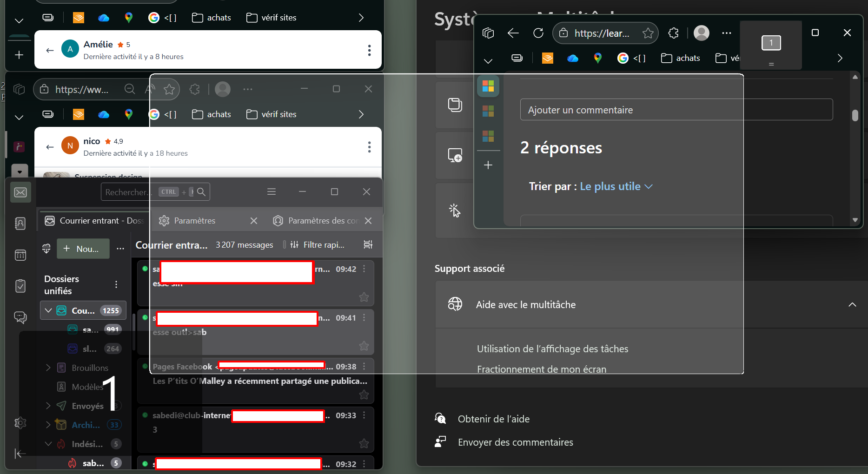The image size is (868, 474).
Task: Click the refresh button in Edge browser
Action: 538,33
